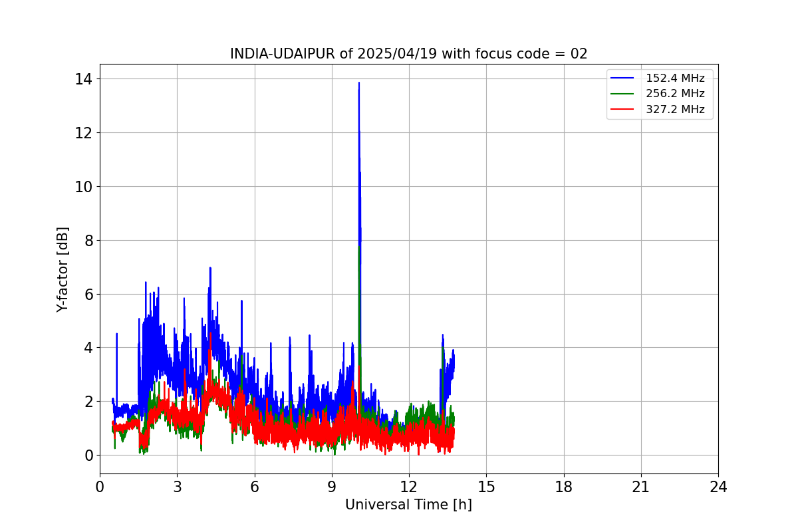Image resolution: width=798 pixels, height=532 pixels.
Task: Select the 152.4 MHz legend label
Action: click(675, 78)
